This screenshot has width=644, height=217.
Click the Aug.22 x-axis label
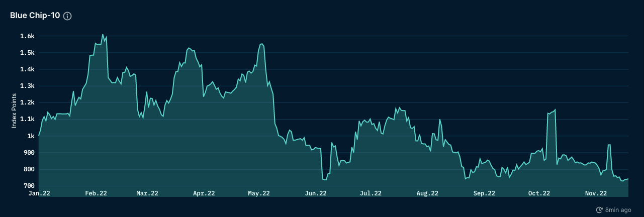point(427,193)
